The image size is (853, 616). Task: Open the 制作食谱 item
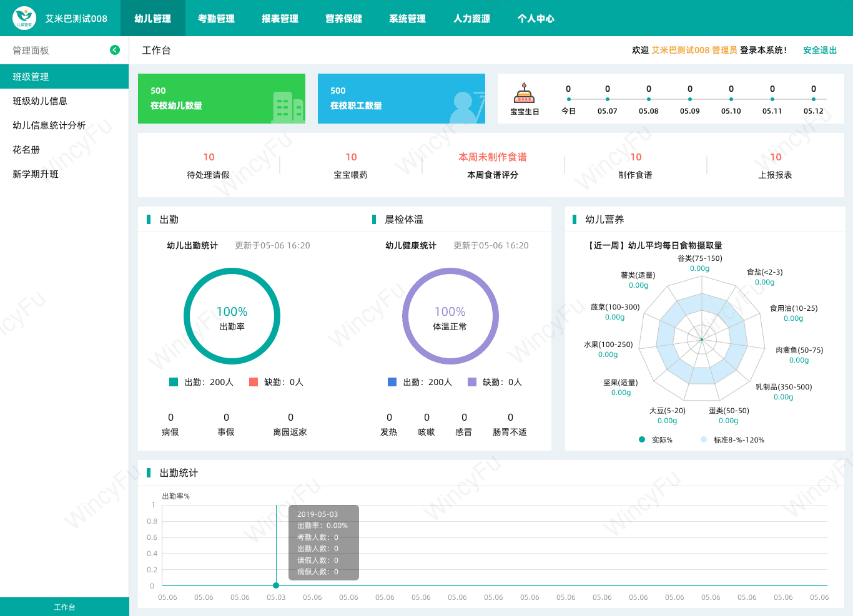pos(636,165)
